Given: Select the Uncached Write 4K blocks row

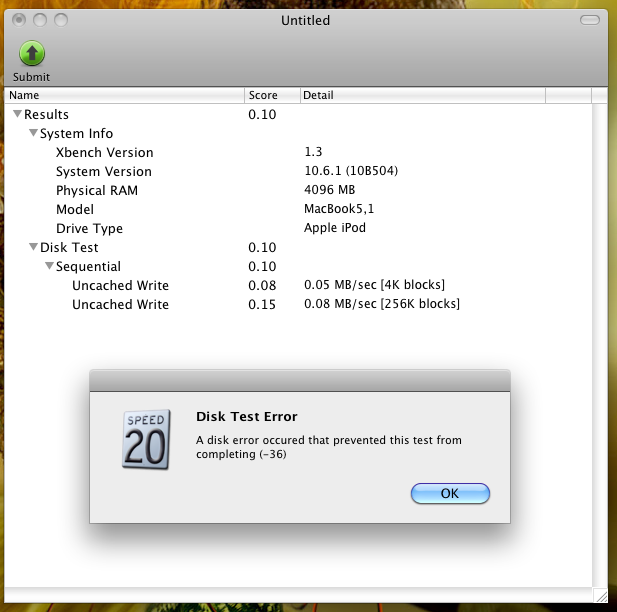Looking at the screenshot, I should (298, 285).
